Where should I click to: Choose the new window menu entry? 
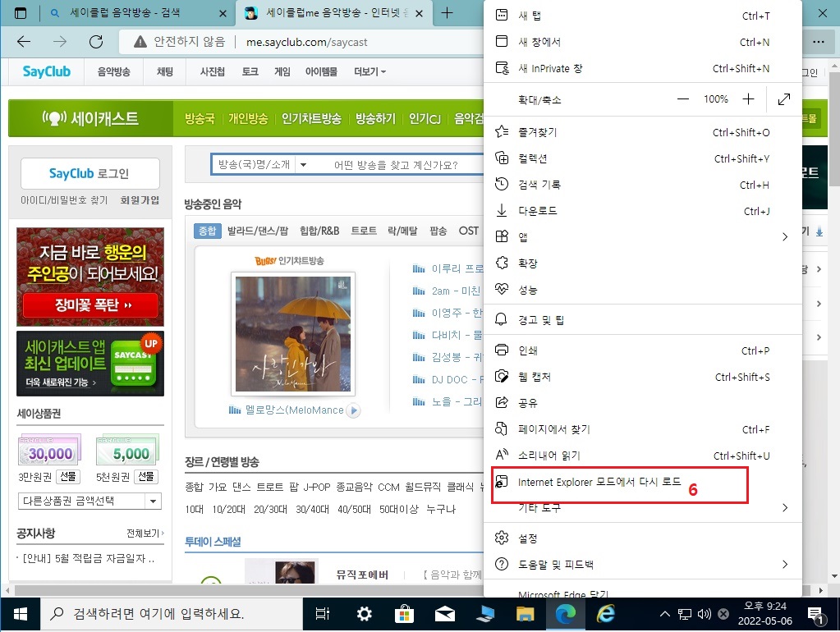coord(642,42)
